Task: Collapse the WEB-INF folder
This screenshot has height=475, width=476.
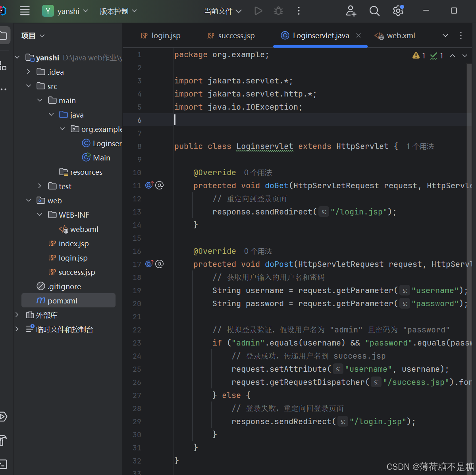Action: coord(40,215)
